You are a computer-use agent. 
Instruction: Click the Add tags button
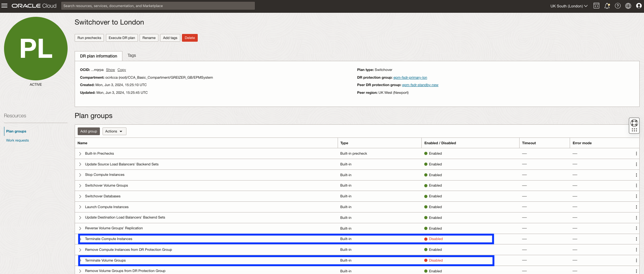tap(170, 38)
